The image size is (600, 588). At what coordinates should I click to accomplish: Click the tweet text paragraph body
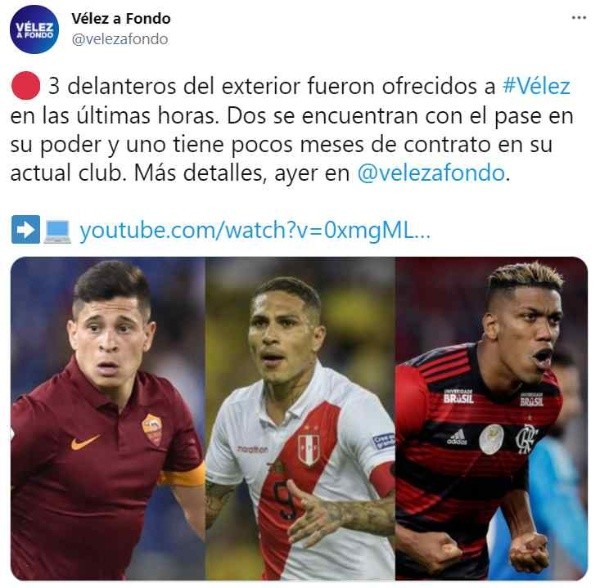point(292,129)
